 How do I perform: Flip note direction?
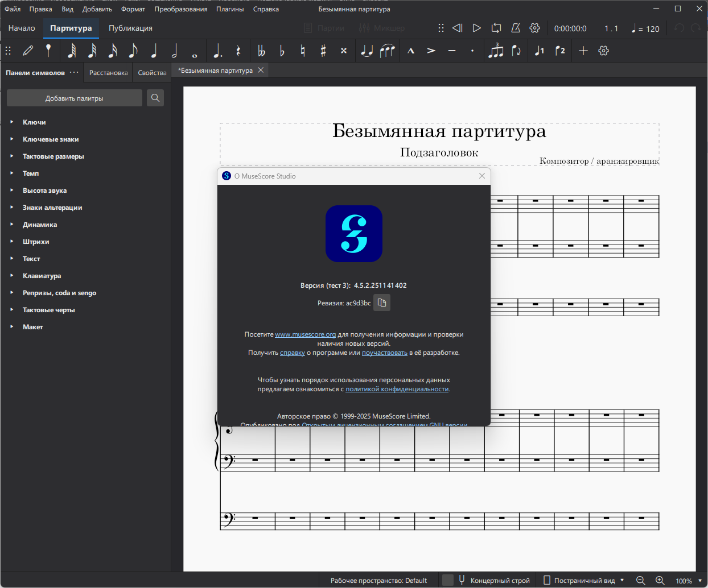coord(516,51)
